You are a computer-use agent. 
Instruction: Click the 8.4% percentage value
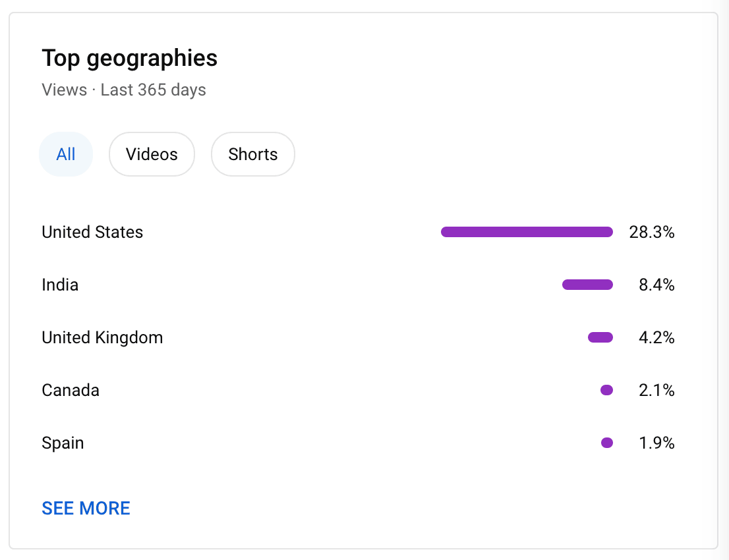pos(656,285)
